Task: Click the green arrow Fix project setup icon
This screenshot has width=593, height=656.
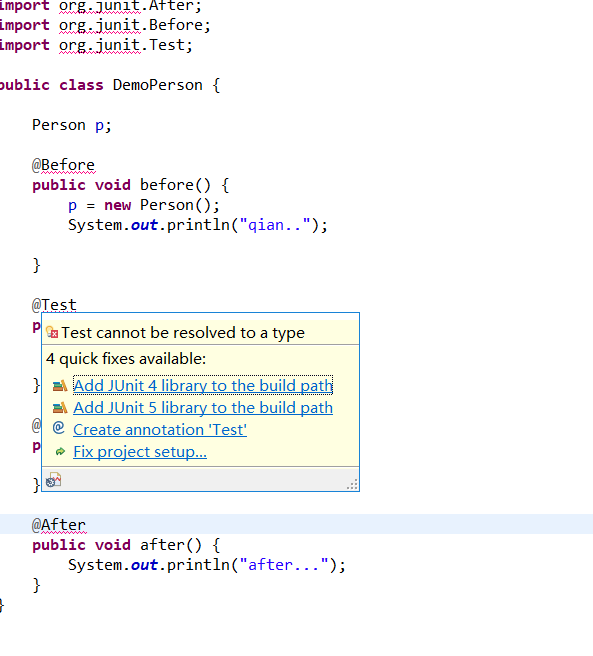Action: (x=60, y=451)
